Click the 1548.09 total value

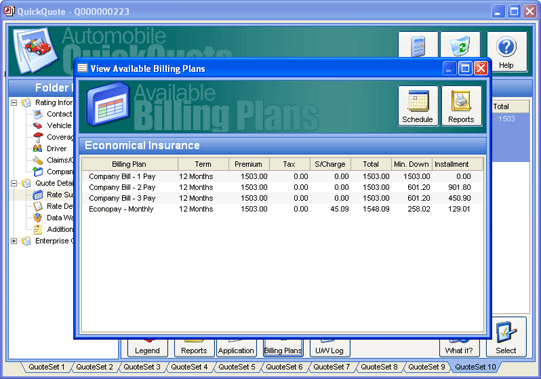click(376, 209)
